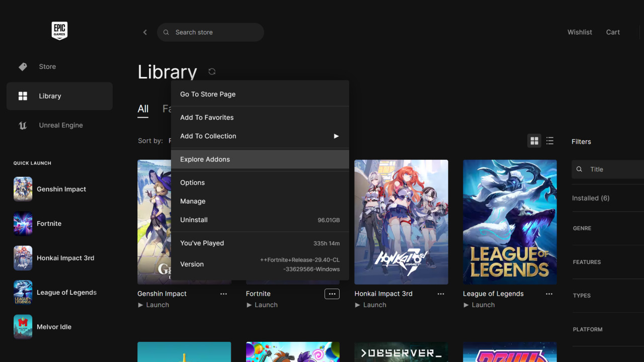
Task: Open Genshin Impact three-dot options menu
Action: [x=223, y=294]
